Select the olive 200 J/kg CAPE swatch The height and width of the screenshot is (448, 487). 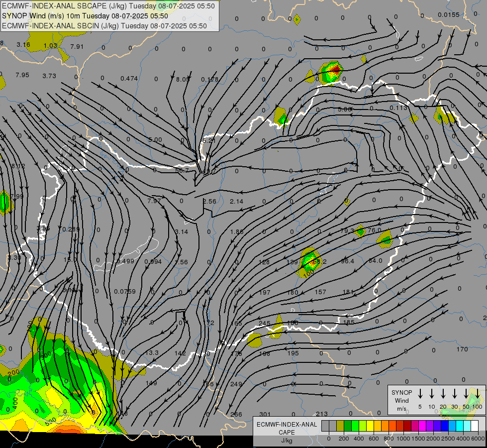click(340, 426)
